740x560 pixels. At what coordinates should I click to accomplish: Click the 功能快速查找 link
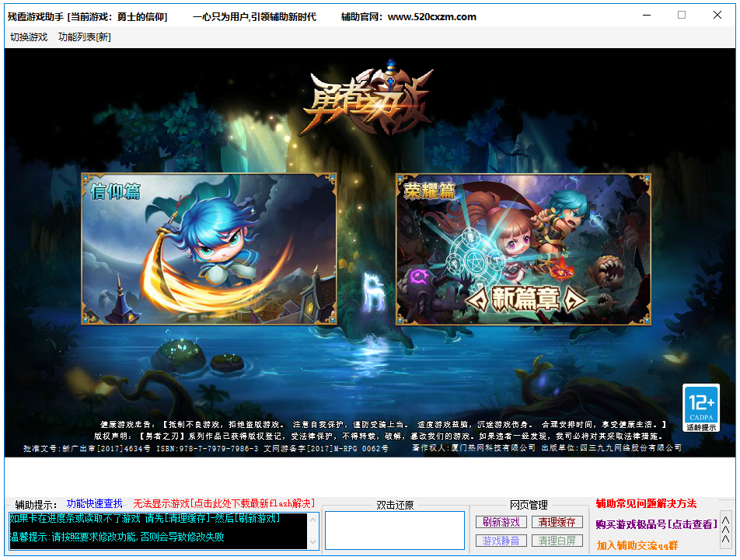pos(94,503)
